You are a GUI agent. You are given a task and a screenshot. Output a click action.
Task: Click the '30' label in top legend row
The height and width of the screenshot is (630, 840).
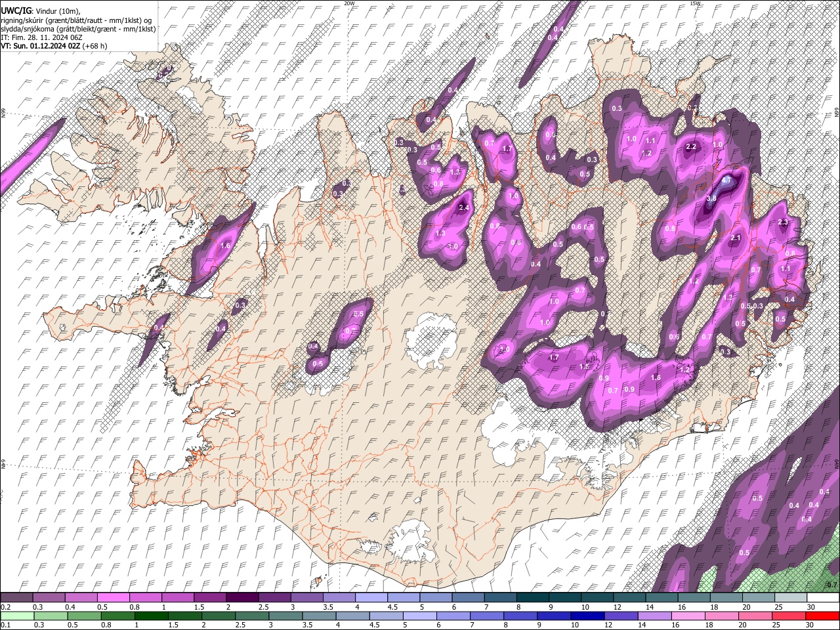point(811,607)
